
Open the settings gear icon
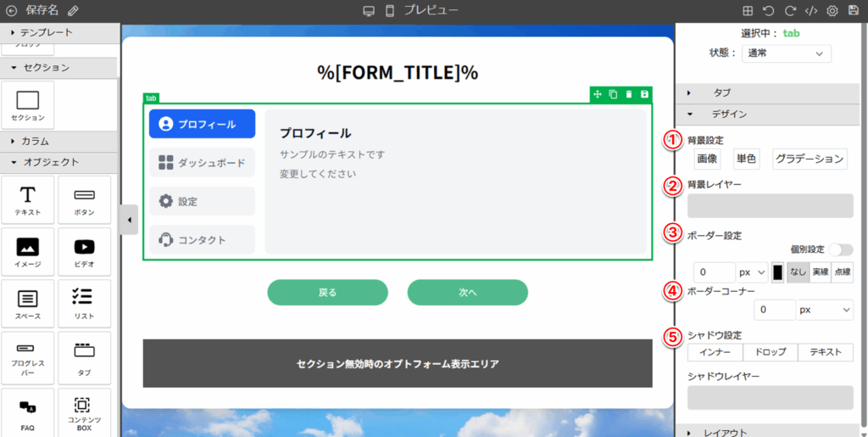coord(832,11)
